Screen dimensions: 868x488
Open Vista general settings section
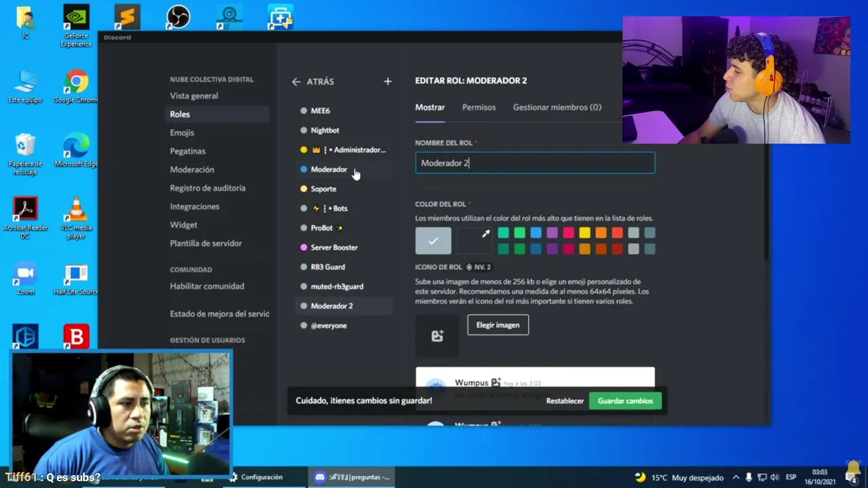pyautogui.click(x=194, y=96)
